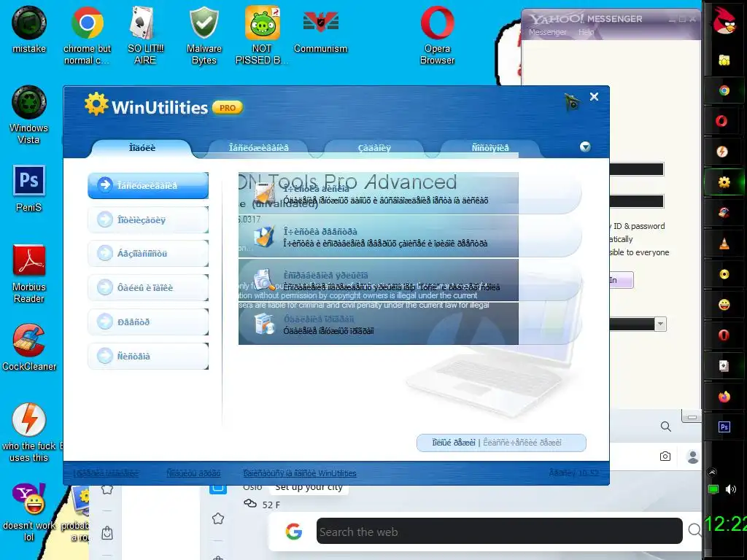Select the second WinUtilities sidebar category button
The image size is (747, 560).
[x=148, y=219]
